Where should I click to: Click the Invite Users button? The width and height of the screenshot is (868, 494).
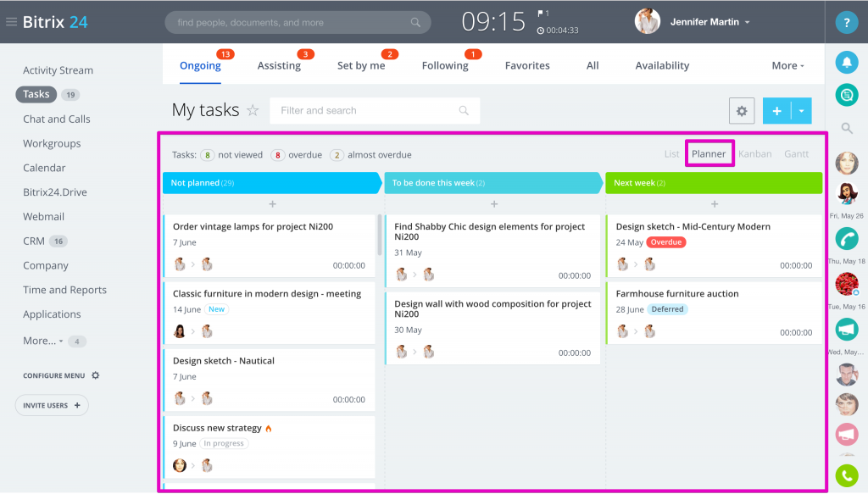[x=52, y=406]
